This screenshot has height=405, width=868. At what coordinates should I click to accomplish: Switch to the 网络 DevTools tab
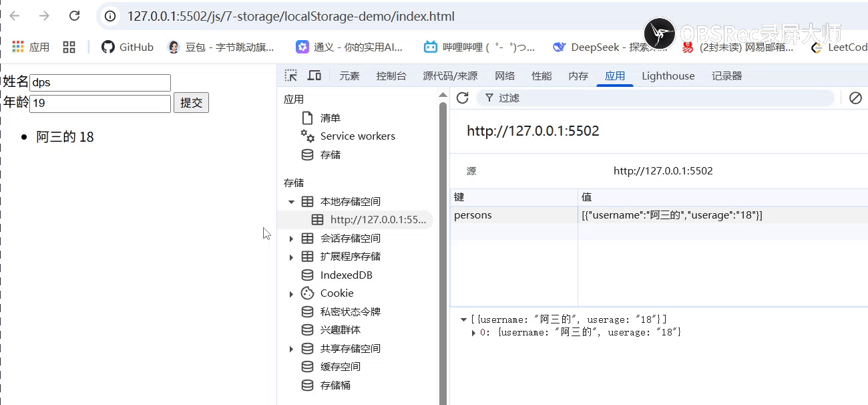click(x=505, y=76)
